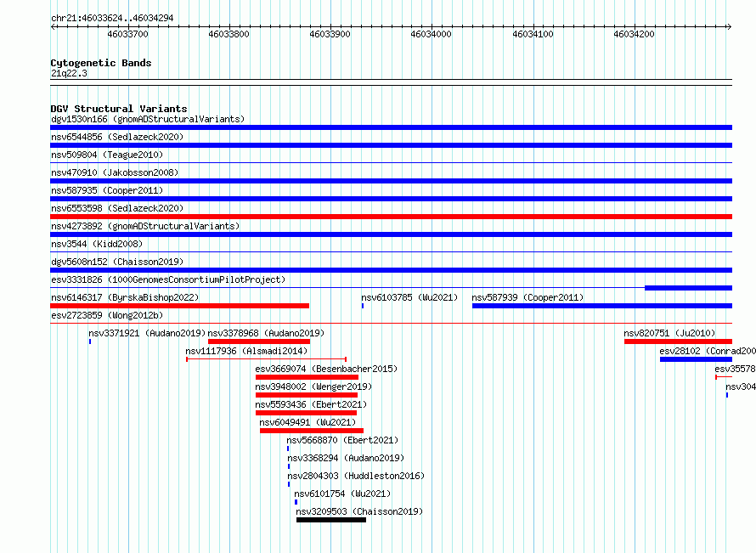Click red bar of nsv820751 (Ju2010)
The width and height of the screenshot is (756, 553).
click(678, 341)
